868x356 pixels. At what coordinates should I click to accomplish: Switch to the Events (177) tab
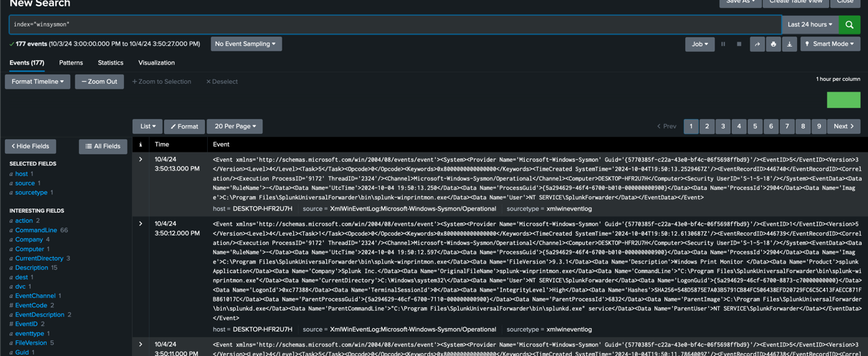pos(27,63)
